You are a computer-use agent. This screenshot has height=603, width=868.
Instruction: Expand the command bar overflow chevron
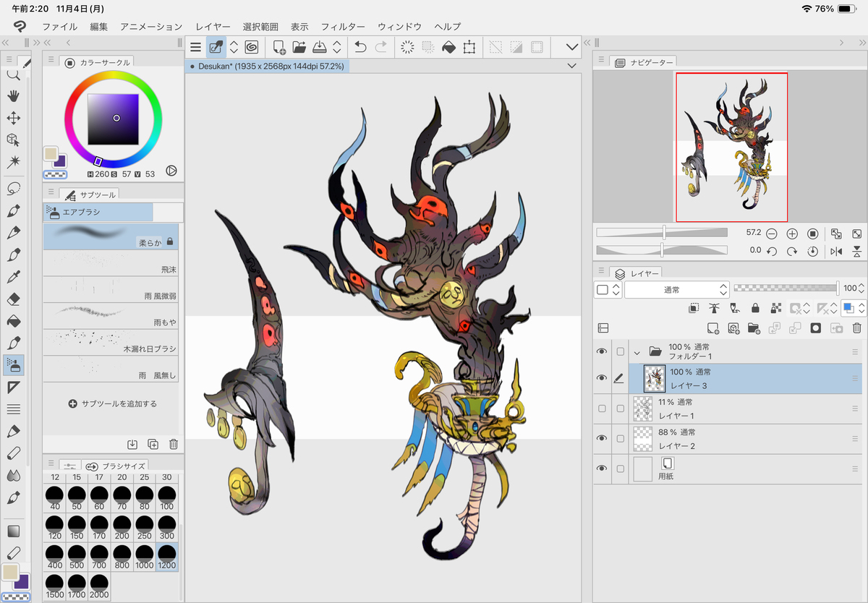(572, 48)
